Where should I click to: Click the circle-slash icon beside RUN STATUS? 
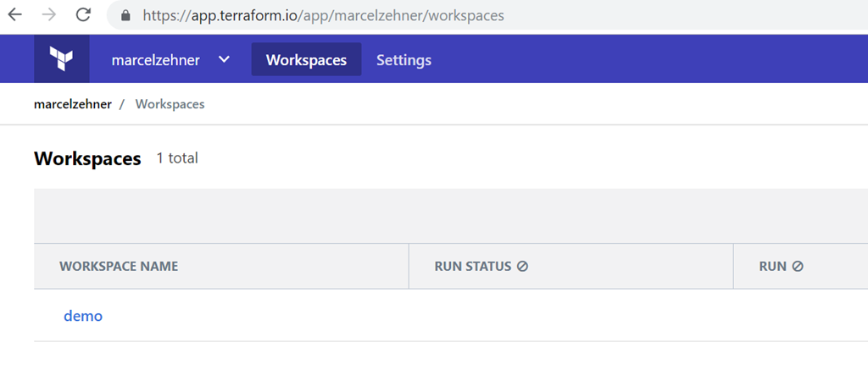tap(522, 266)
